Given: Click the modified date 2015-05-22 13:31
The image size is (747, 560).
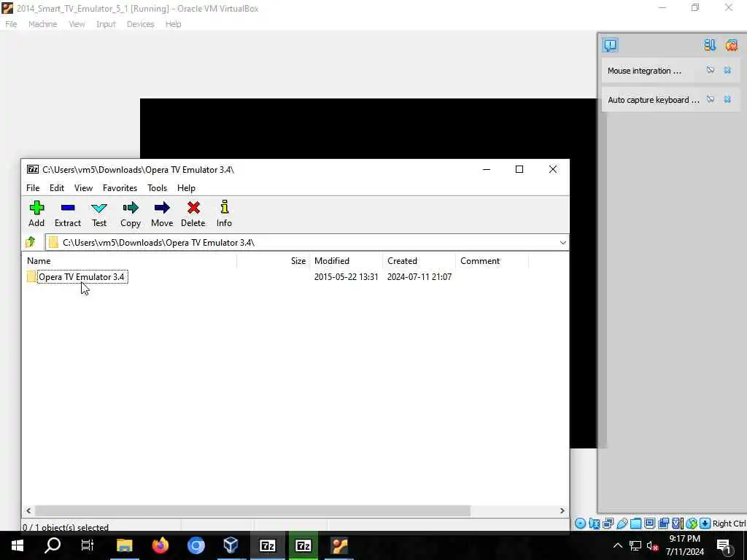Looking at the screenshot, I should pos(347,276).
